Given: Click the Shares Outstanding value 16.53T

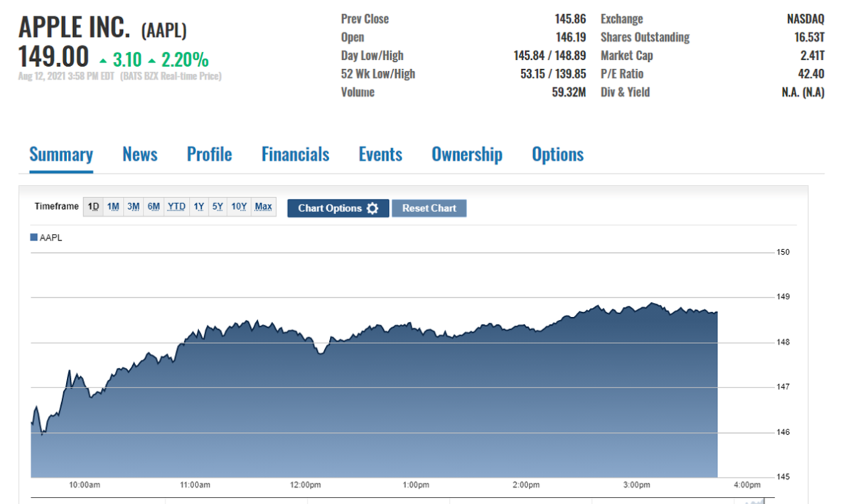Looking at the screenshot, I should (810, 37).
